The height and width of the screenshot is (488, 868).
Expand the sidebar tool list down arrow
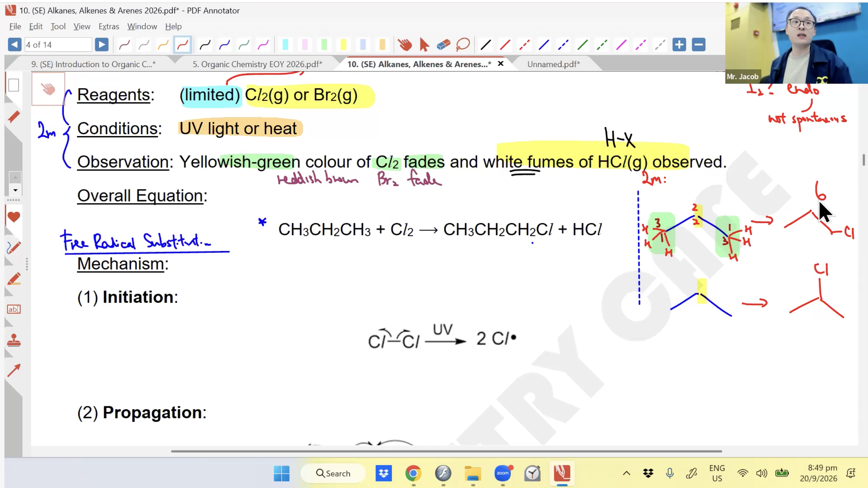click(15, 190)
